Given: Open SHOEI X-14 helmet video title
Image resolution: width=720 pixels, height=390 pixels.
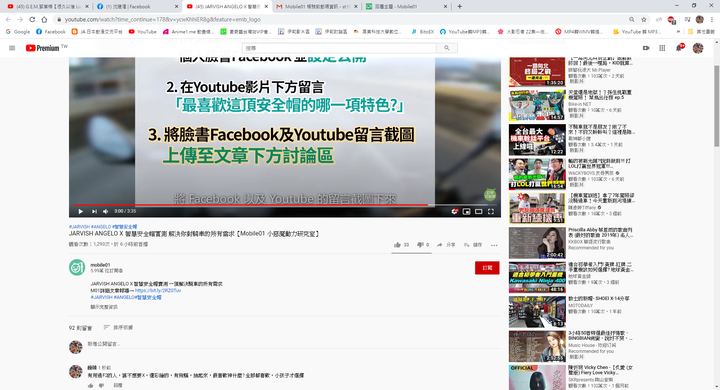Looking at the screenshot, I should pos(598,299).
